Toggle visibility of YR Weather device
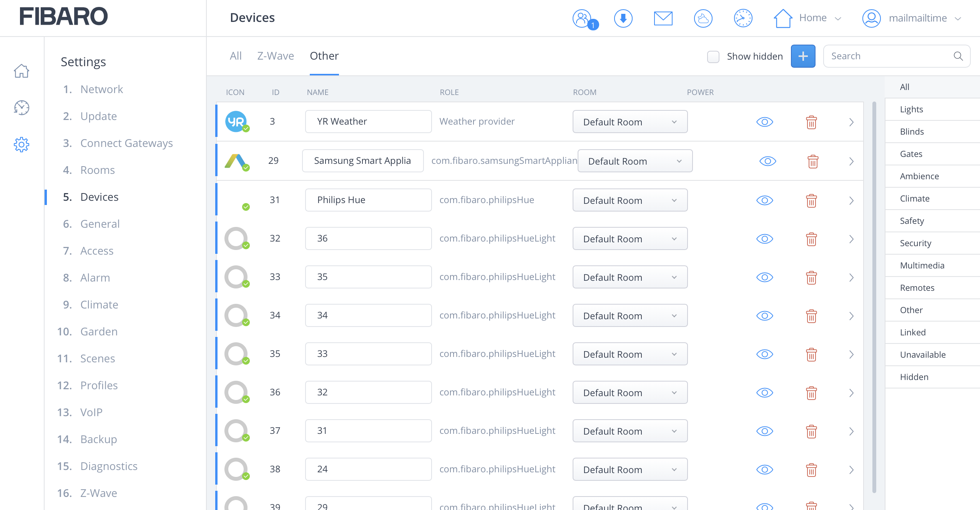 click(765, 122)
